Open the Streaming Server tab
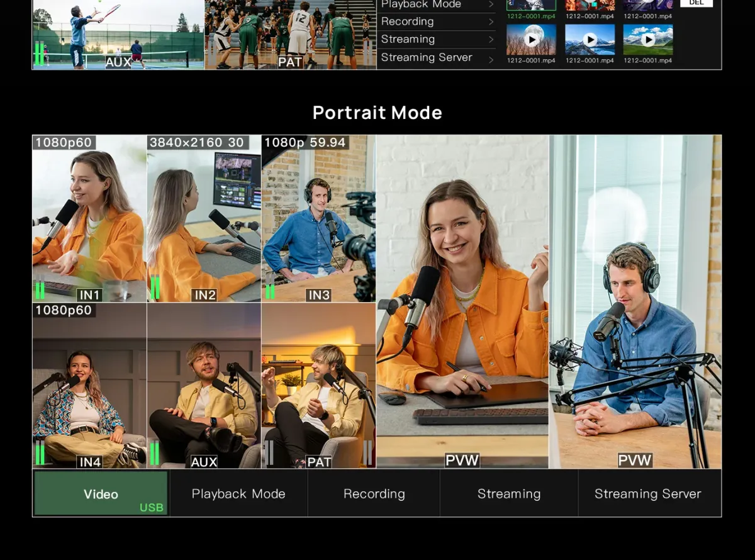Image resolution: width=755 pixels, height=560 pixels. (647, 493)
